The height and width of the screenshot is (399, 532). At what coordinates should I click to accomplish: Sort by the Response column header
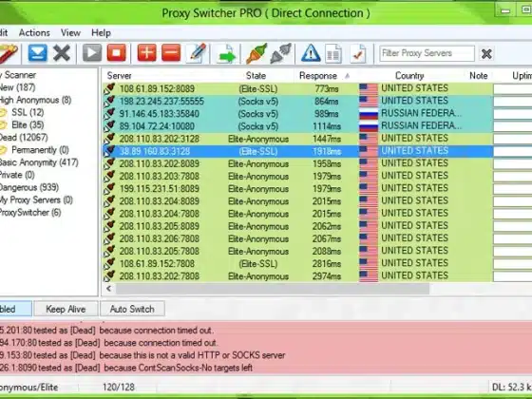[318, 76]
